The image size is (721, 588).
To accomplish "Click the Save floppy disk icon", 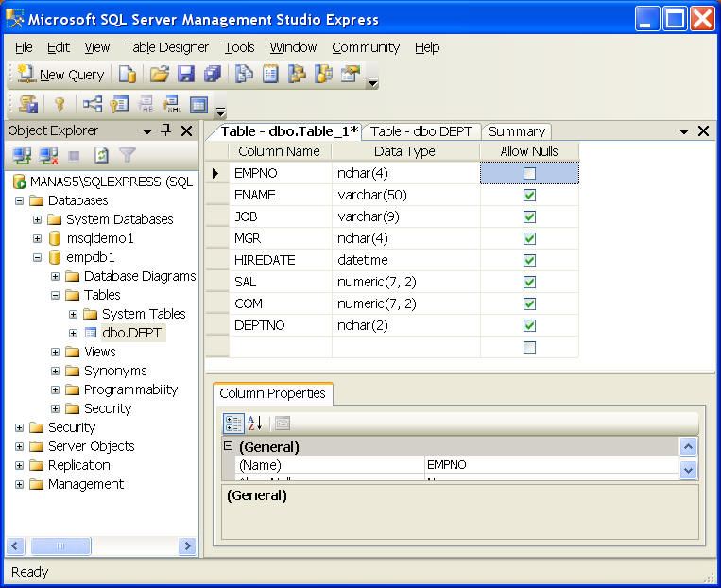I will click(x=186, y=74).
